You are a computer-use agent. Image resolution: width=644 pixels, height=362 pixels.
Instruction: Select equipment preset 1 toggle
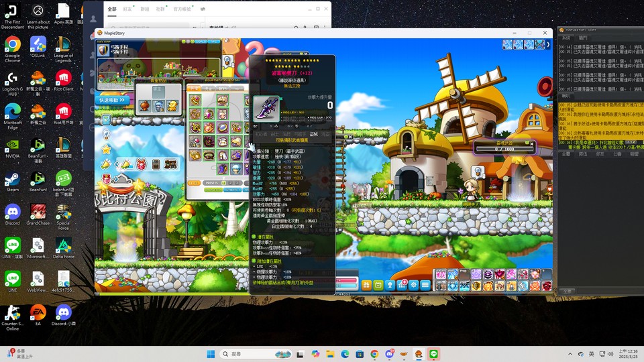(x=223, y=183)
